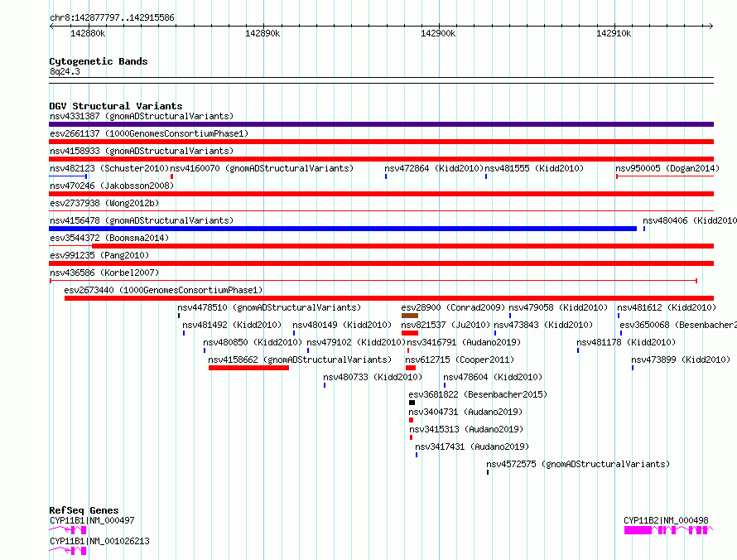The width and height of the screenshot is (737, 560).
Task: Open nsv472864 Kidd2010 variant label
Action: click(434, 168)
